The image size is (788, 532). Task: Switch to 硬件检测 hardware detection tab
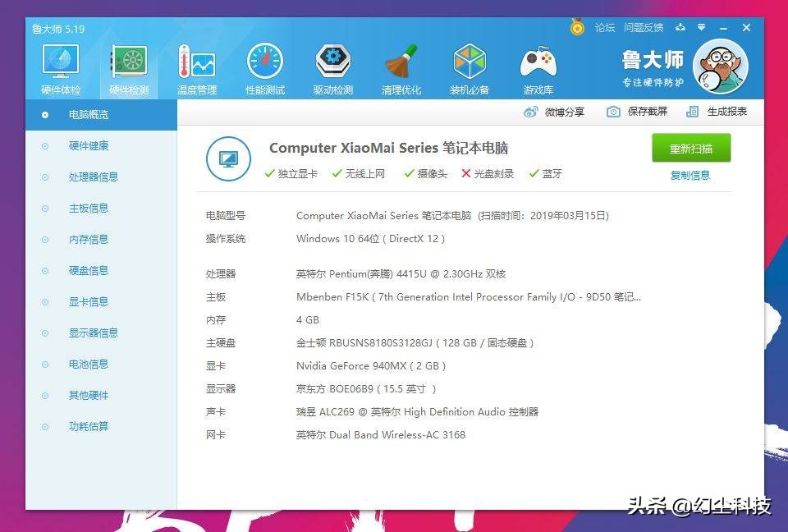click(x=127, y=66)
